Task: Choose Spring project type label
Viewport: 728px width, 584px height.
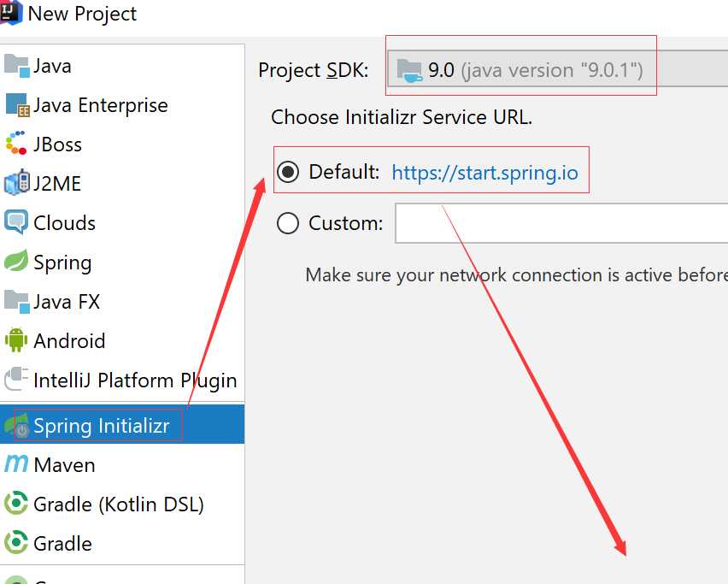Action: (x=62, y=263)
